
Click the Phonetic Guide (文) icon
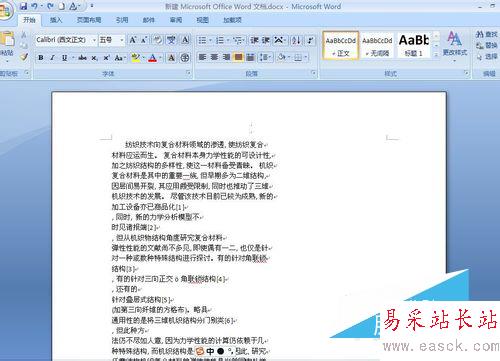(171, 40)
